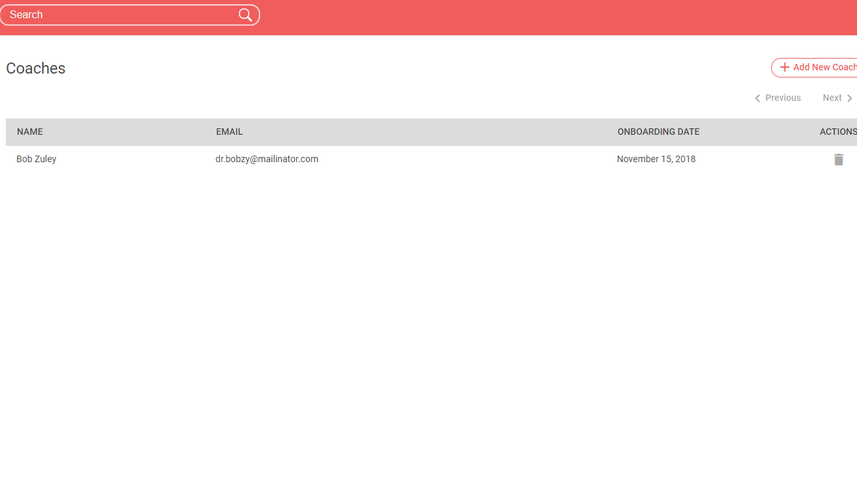The image size is (857, 504).
Task: Go to the Next page link text
Action: [832, 98]
